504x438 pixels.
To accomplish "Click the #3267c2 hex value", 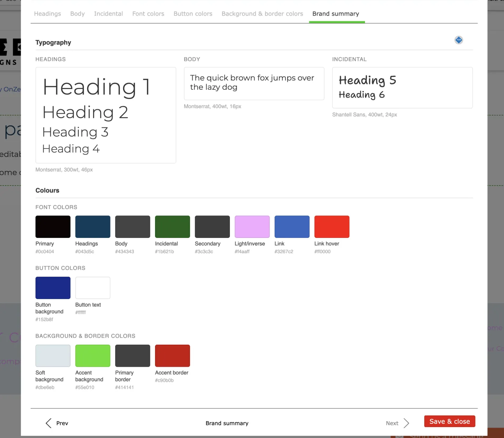I will coord(284,251).
